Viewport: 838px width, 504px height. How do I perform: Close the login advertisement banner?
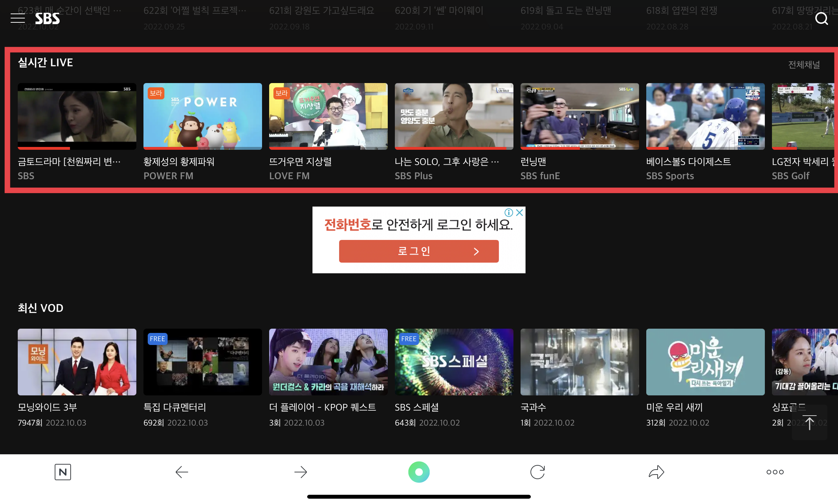click(x=519, y=213)
